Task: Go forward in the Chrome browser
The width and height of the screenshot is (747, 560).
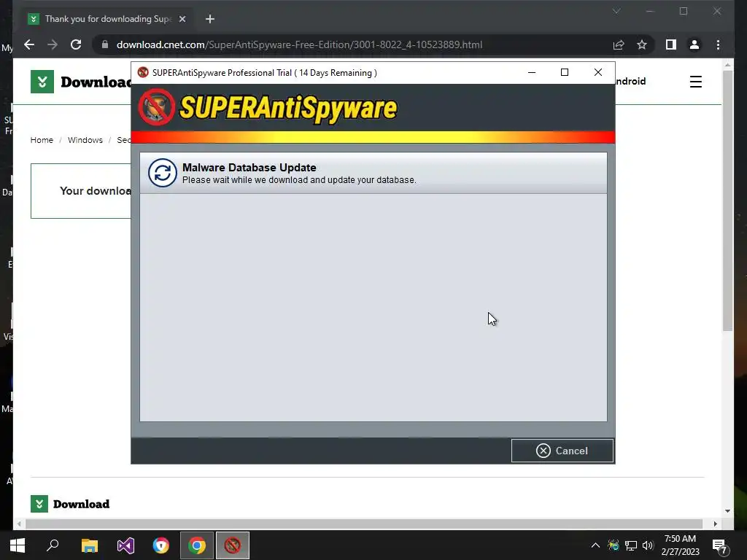Action: coord(53,44)
